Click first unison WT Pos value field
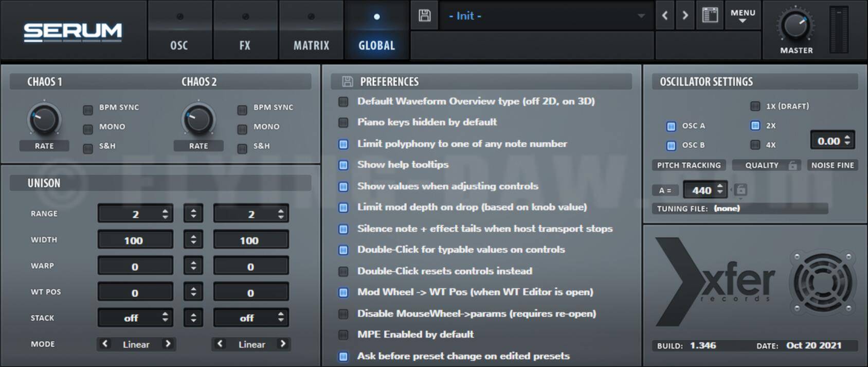This screenshot has height=367, width=868. pyautogui.click(x=135, y=292)
